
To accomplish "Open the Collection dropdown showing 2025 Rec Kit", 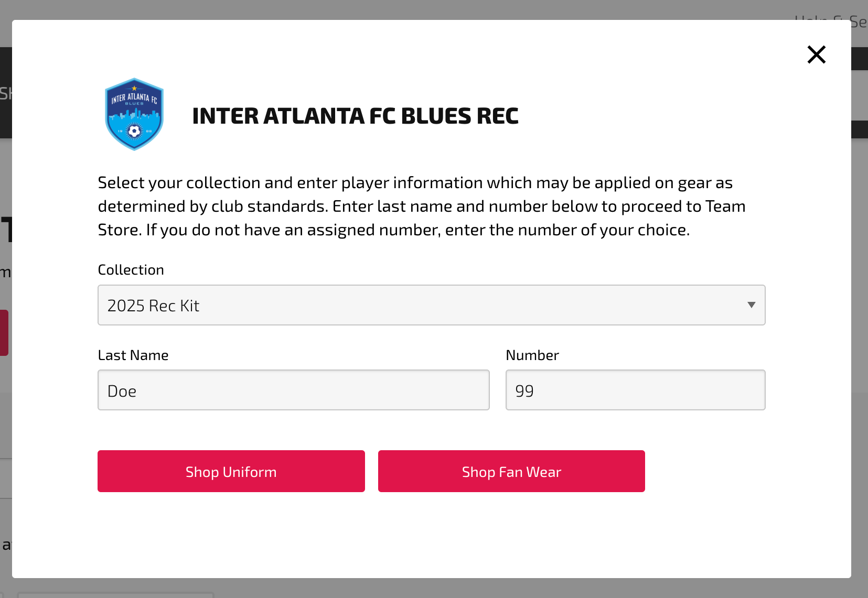I will [x=431, y=305].
